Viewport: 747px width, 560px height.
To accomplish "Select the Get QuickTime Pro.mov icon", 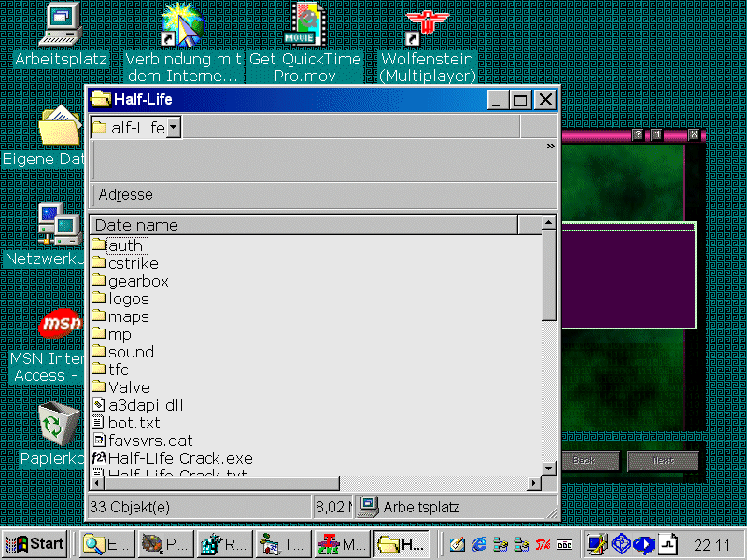I will 304,25.
